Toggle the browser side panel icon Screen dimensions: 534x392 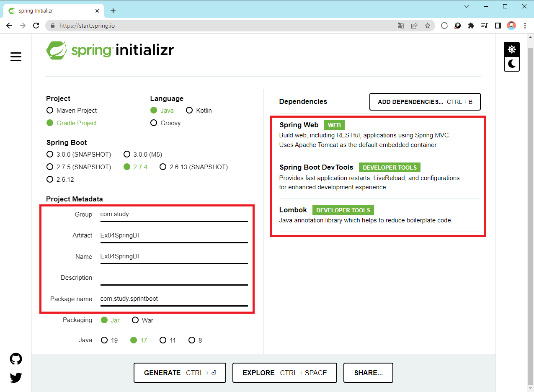tap(498, 26)
